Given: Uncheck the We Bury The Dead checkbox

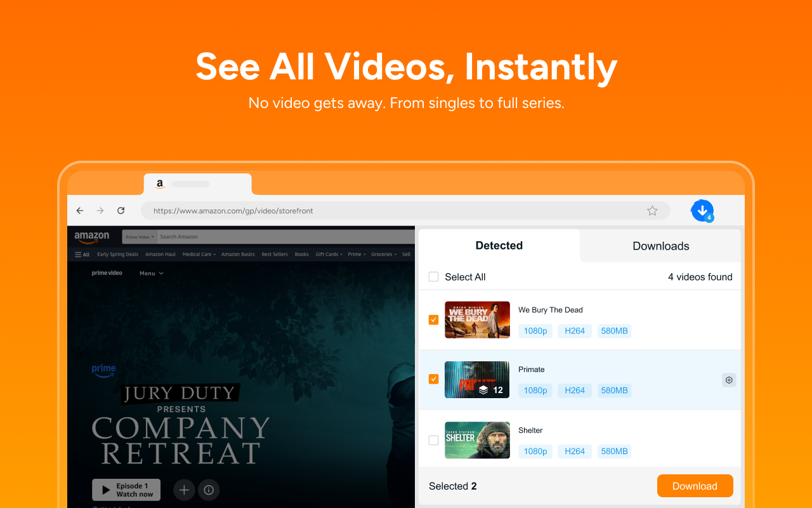Looking at the screenshot, I should pyautogui.click(x=434, y=319).
